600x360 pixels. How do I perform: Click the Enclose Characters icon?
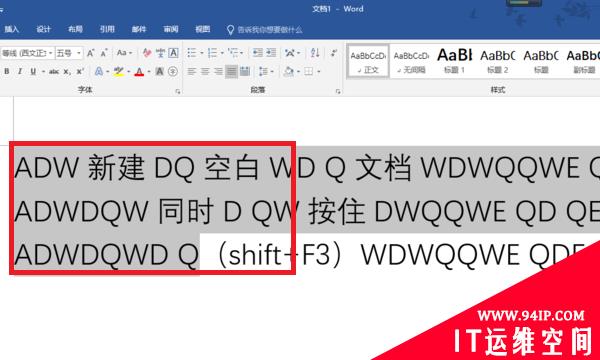coord(173,72)
